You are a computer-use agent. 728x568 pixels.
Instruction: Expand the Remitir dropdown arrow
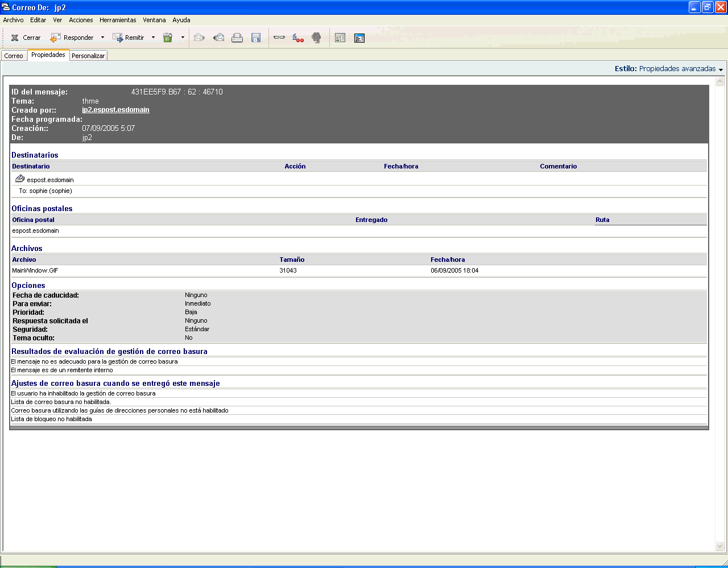tap(153, 38)
